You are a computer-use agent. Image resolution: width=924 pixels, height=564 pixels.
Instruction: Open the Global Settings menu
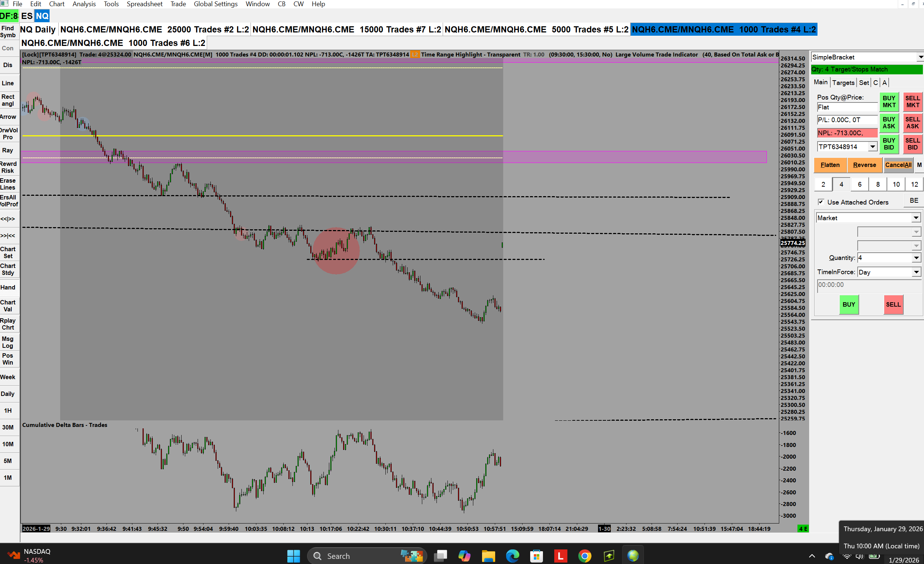pyautogui.click(x=215, y=4)
